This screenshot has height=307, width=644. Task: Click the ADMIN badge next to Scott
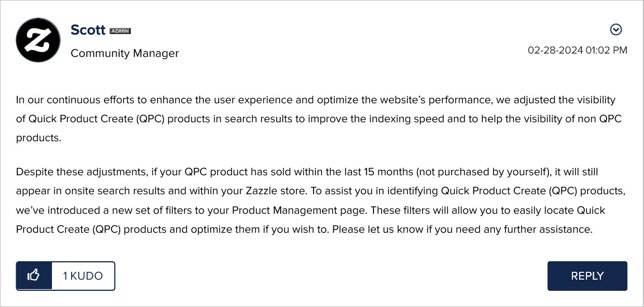coord(120,31)
